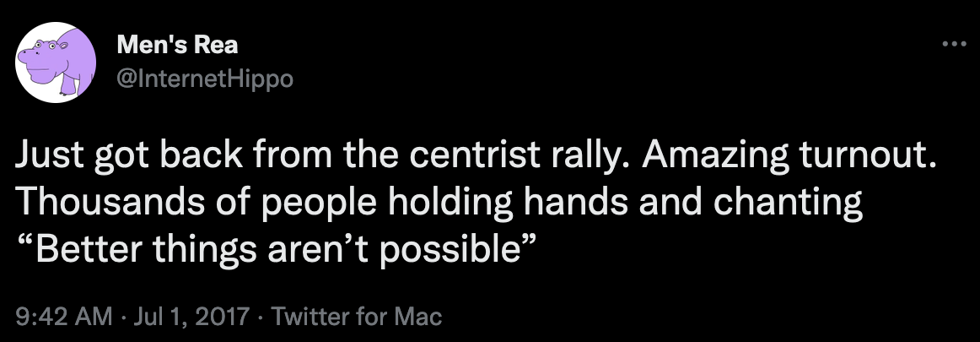Click the Jul 1, 2017 date
This screenshot has height=342, width=980.
click(x=188, y=317)
